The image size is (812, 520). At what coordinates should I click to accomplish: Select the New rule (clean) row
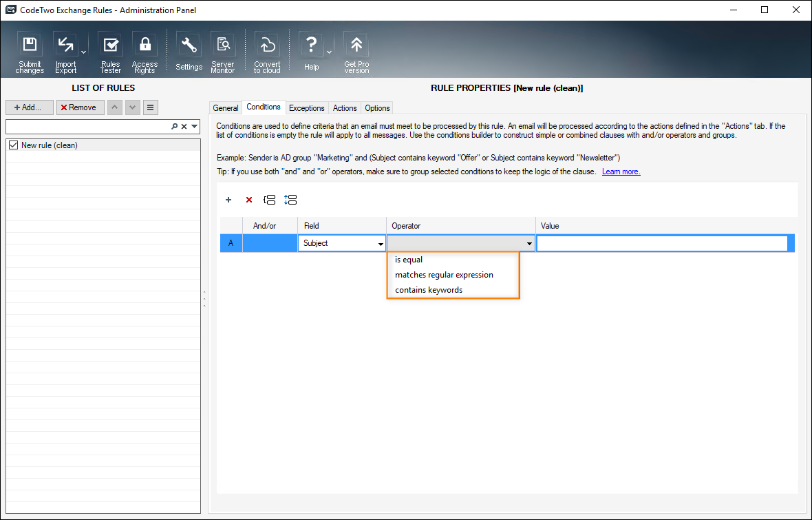click(103, 145)
